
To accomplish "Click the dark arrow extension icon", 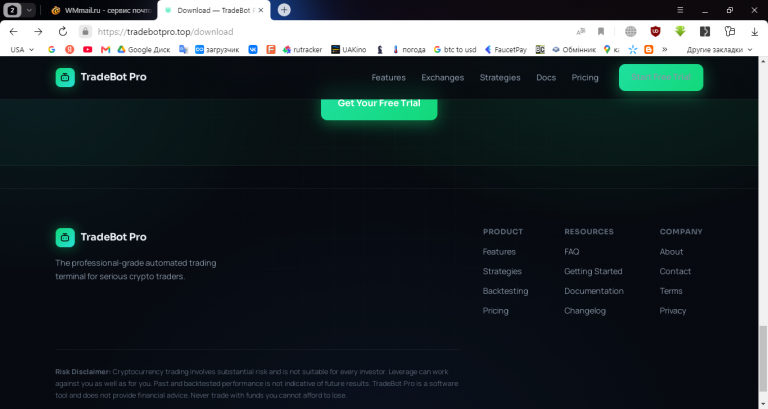I will point(704,32).
